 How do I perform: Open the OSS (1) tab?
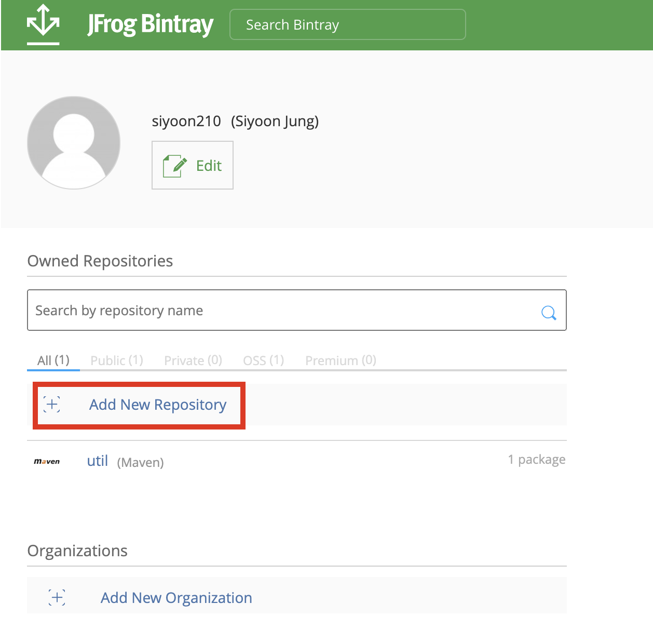pyautogui.click(x=264, y=360)
